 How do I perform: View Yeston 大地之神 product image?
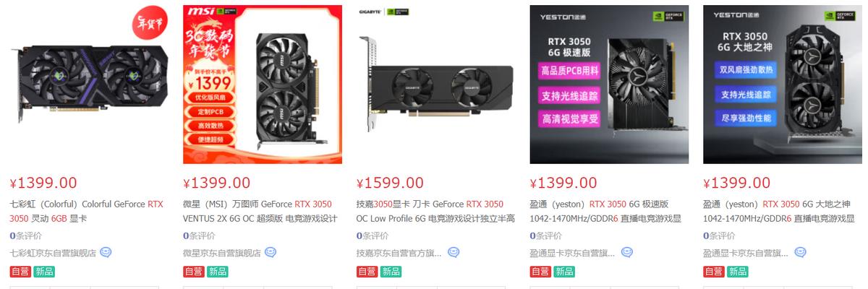(783, 85)
